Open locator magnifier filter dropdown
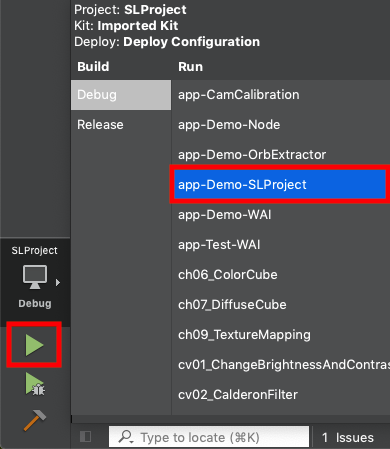Viewport: 390px width, 449px height. 126,437
